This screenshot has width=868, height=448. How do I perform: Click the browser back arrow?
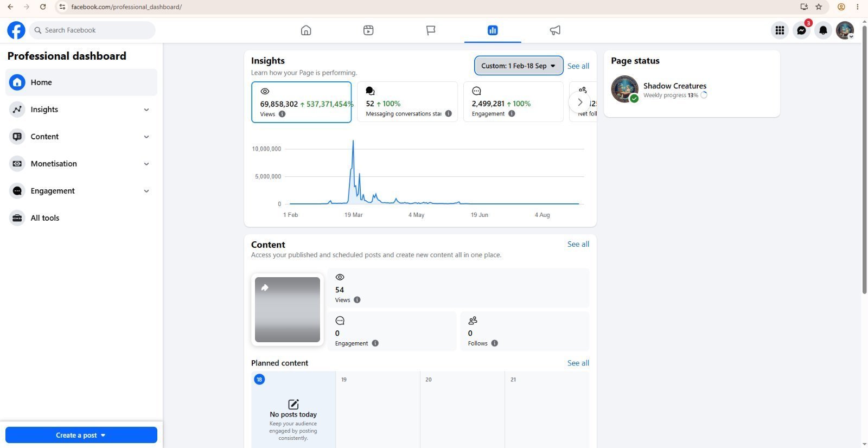[10, 7]
